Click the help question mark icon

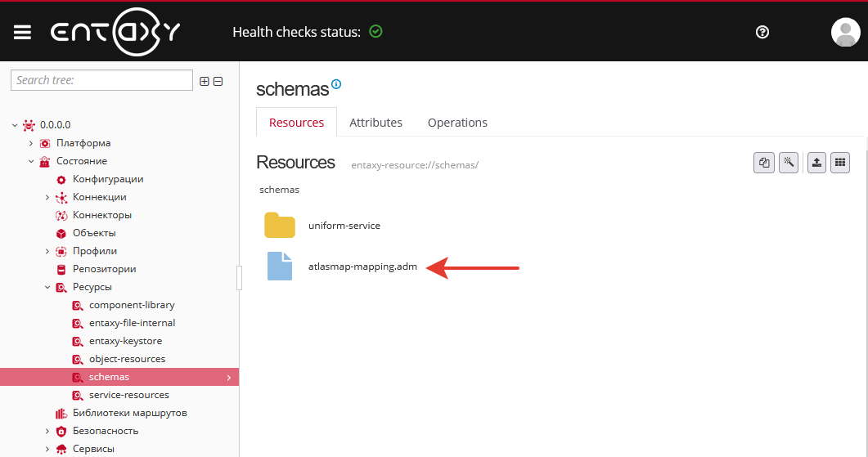pyautogui.click(x=762, y=32)
